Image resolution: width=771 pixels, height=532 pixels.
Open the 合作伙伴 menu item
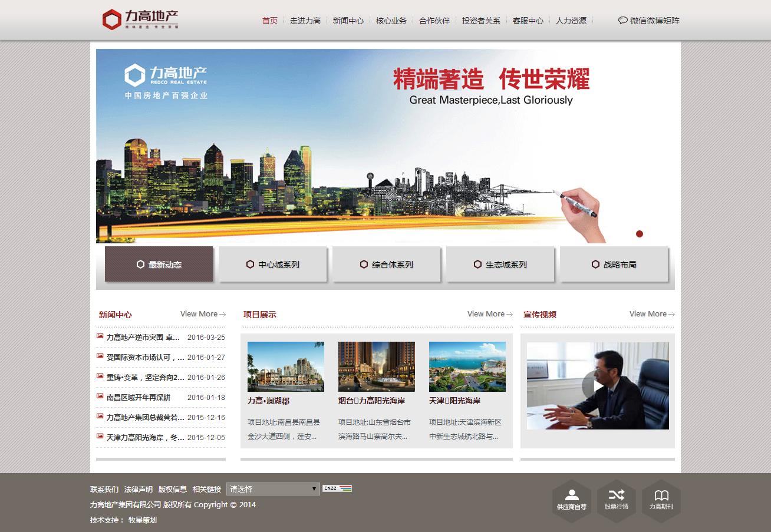[434, 21]
